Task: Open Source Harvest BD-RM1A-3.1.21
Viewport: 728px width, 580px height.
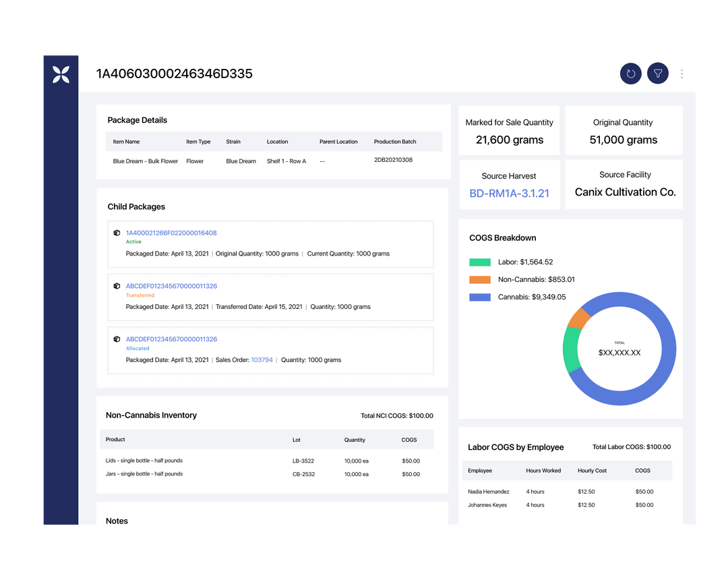Action: [509, 195]
